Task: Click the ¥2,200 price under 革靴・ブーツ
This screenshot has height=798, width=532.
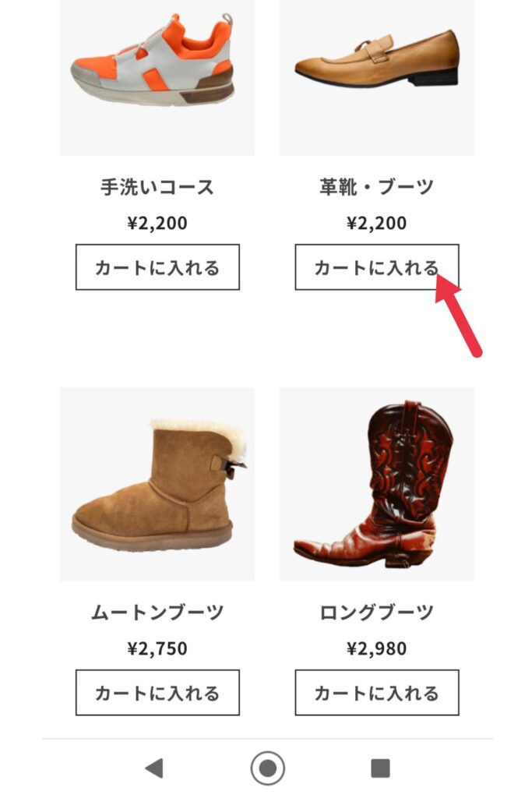Action: (377, 223)
